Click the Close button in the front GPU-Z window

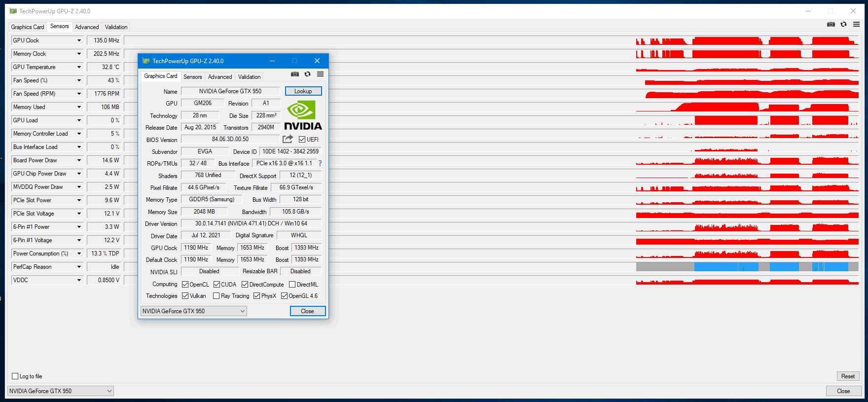coord(308,311)
